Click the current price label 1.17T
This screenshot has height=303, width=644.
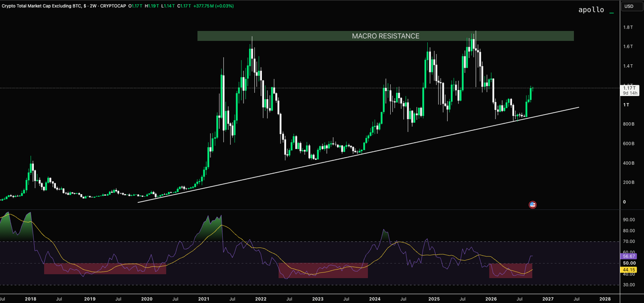(x=629, y=87)
